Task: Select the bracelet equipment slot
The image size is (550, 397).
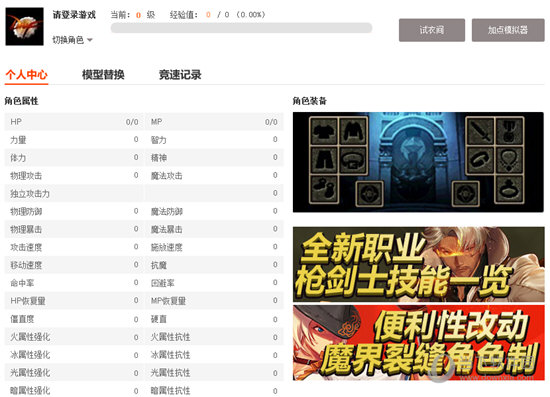Action: click(479, 160)
